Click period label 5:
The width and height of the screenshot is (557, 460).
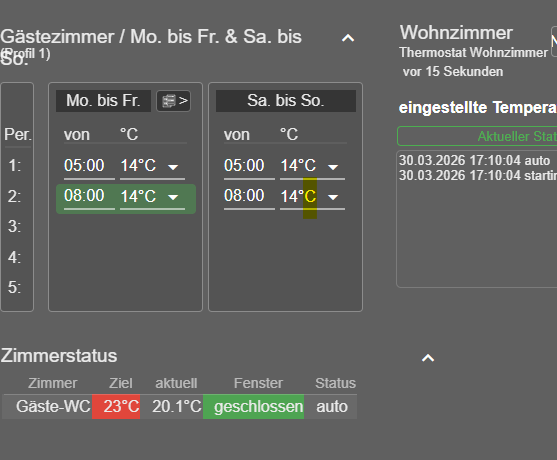click(x=15, y=287)
